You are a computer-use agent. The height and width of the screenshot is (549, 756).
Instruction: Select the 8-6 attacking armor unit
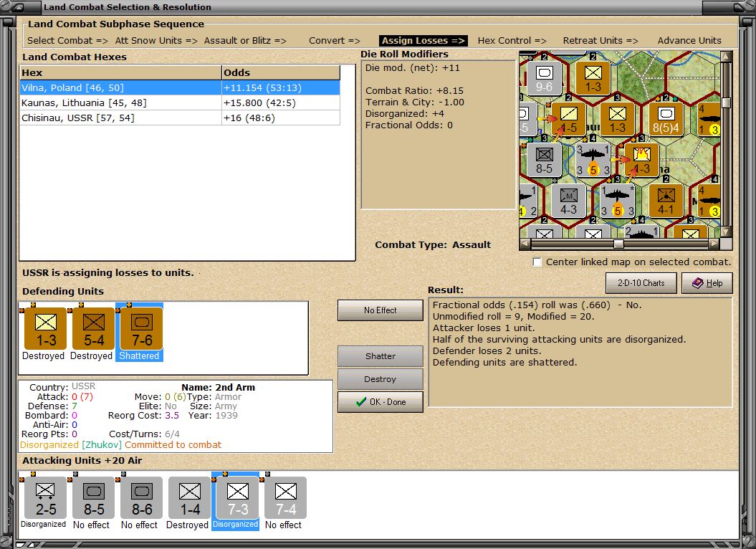(x=142, y=498)
